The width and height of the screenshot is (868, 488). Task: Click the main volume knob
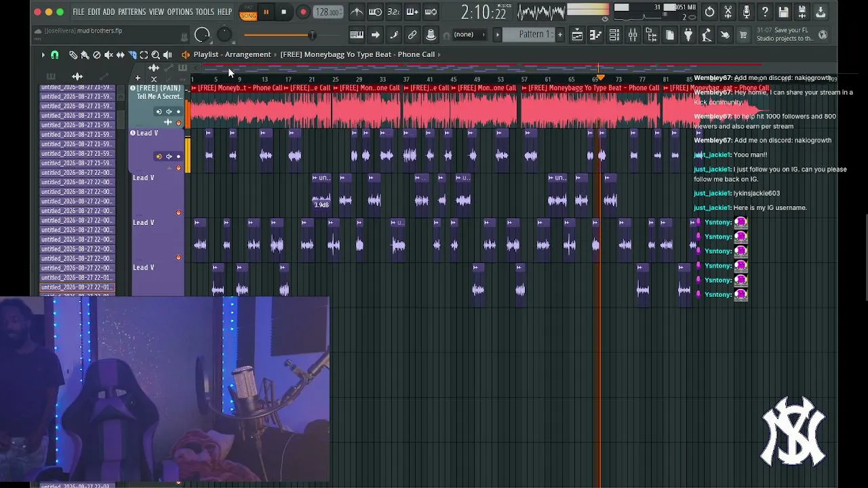(x=202, y=35)
